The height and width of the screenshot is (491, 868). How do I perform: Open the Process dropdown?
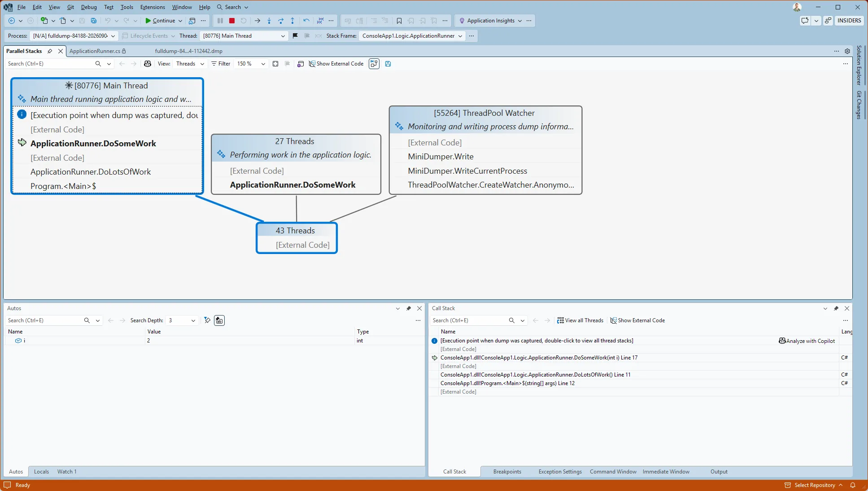74,36
